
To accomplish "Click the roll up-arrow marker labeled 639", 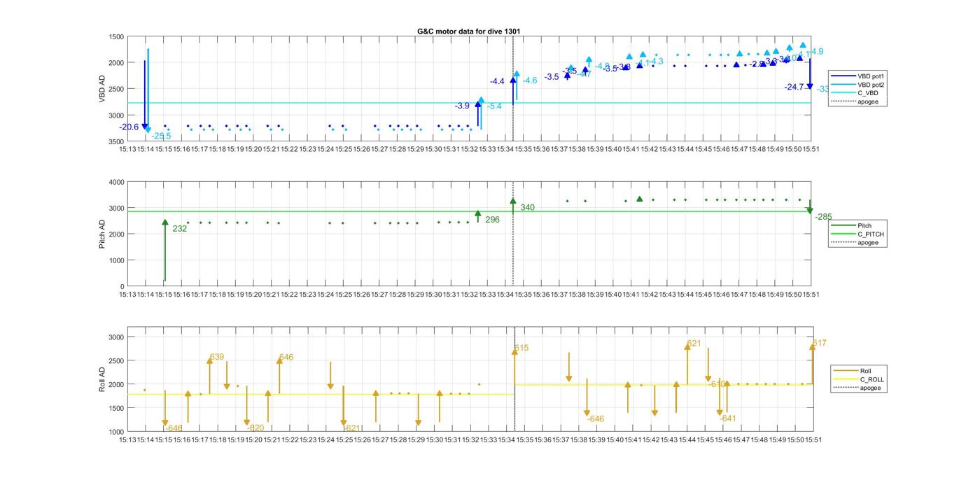I will pos(209,361).
